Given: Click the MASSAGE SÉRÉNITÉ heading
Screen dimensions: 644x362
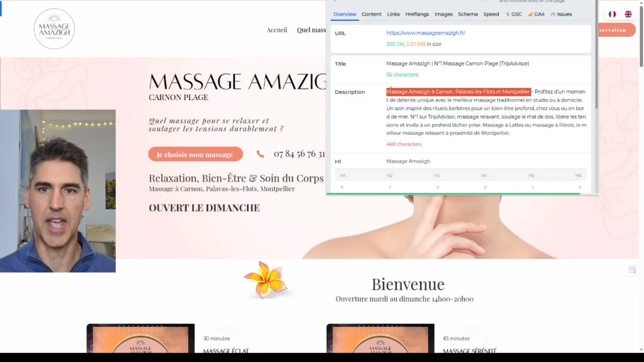Looking at the screenshot, I should coord(470,350).
